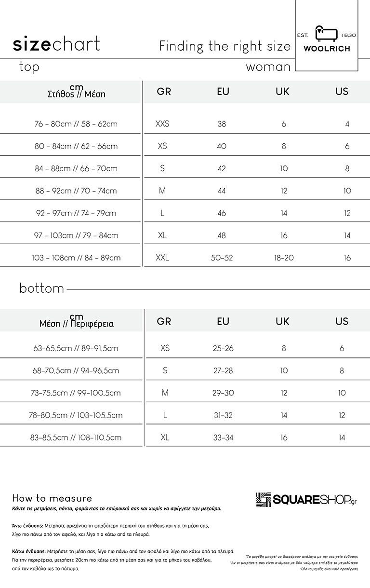The width and height of the screenshot is (370, 588).
Task: Click the 88 - 92cm // 70 - 74cm measurement
Action: point(76,191)
